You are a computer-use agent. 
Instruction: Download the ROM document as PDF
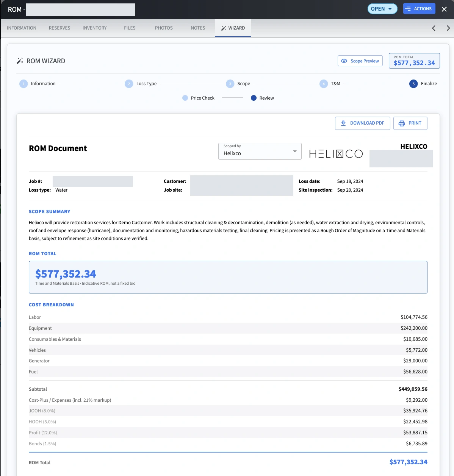tap(362, 123)
